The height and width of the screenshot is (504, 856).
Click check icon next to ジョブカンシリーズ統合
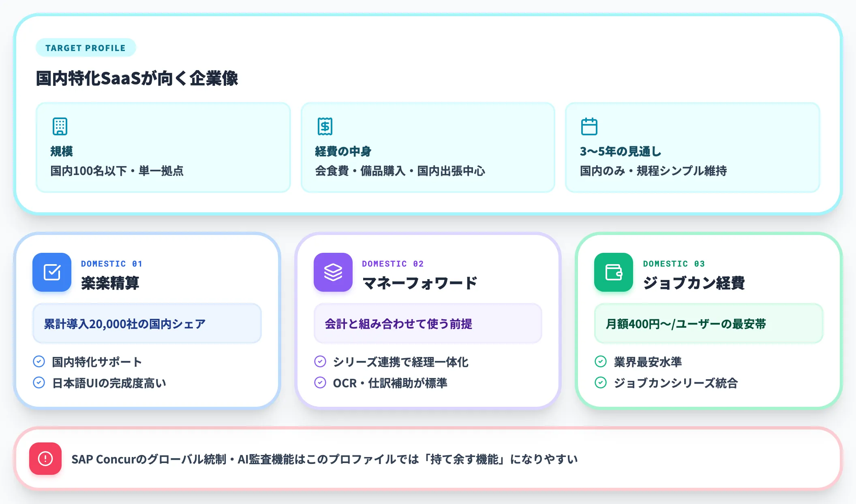[x=601, y=382]
